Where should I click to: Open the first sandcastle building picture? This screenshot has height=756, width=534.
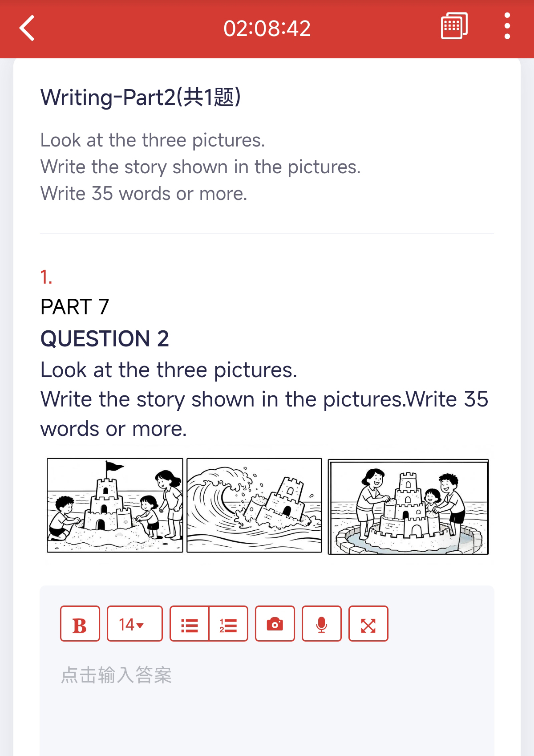(115, 505)
